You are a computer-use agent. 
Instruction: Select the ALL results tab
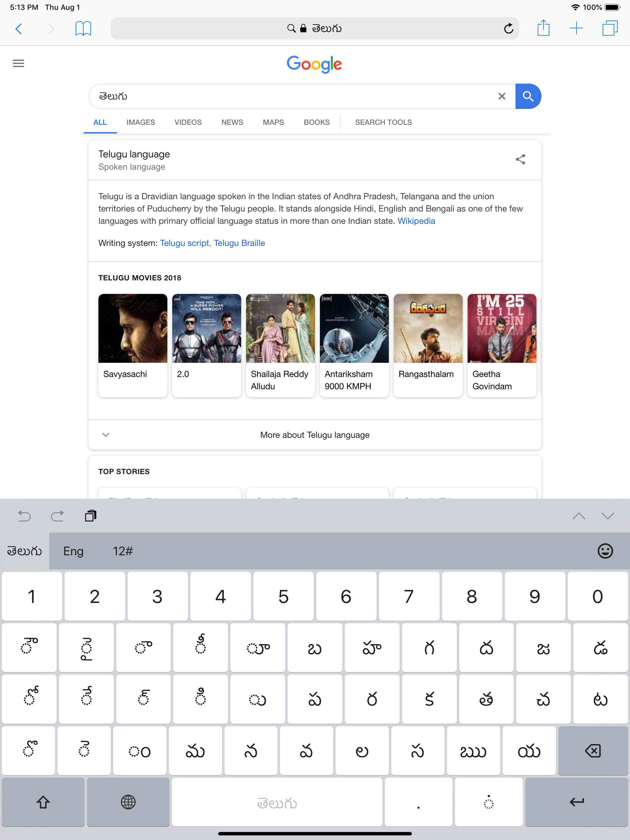click(x=100, y=122)
